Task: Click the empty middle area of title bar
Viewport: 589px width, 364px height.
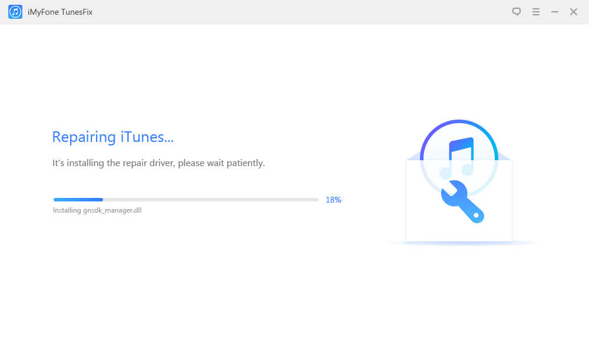Action: [294, 12]
